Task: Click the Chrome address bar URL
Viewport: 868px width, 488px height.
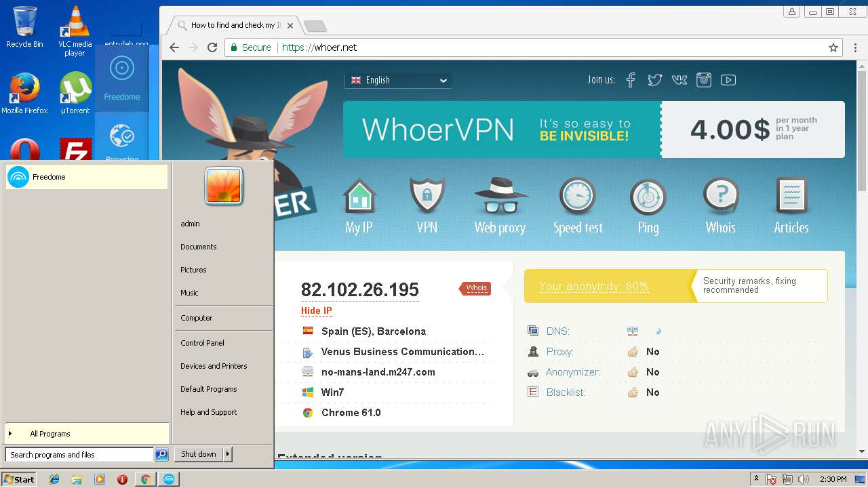Action: coord(319,47)
